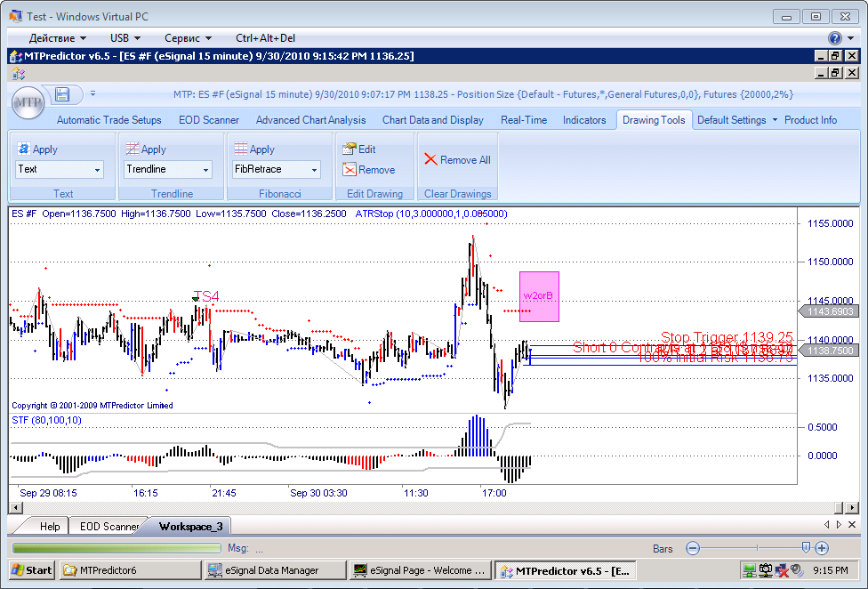
Task: Click Remove in the Edit Drawing group
Action: pos(369,170)
